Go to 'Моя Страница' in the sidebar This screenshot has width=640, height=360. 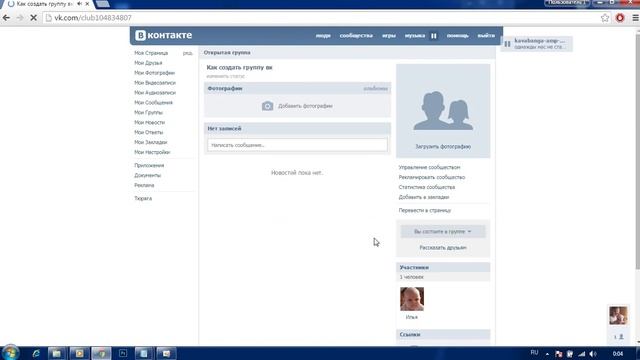click(151, 53)
